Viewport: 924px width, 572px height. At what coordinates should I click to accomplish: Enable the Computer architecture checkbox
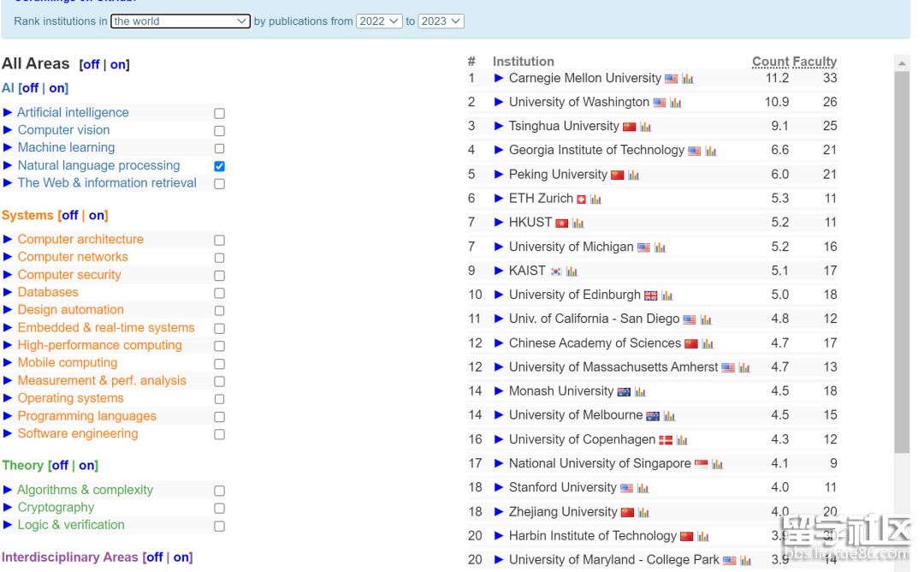click(219, 240)
